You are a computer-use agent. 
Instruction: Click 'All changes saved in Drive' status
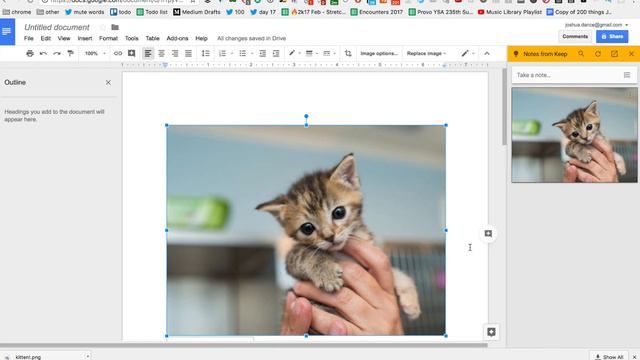tap(251, 38)
